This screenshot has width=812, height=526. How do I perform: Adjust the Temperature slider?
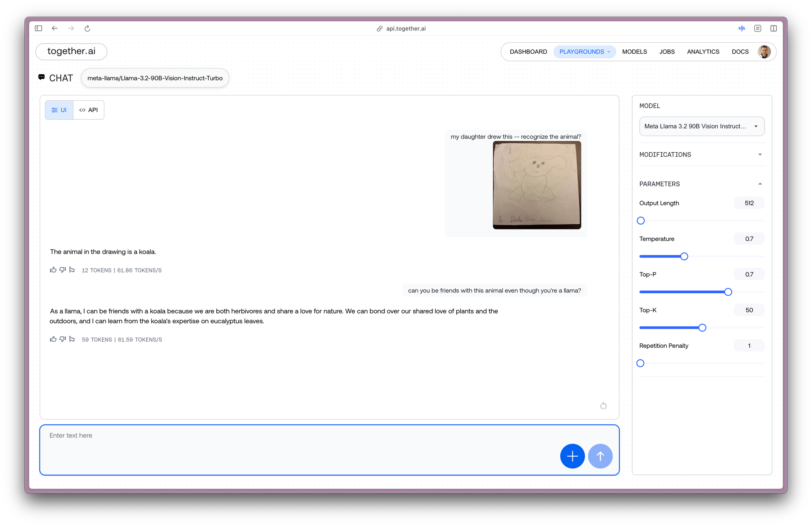684,256
